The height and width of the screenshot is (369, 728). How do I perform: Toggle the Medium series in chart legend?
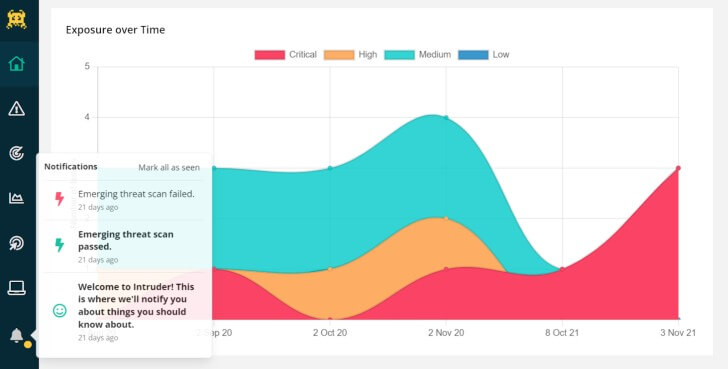click(417, 55)
